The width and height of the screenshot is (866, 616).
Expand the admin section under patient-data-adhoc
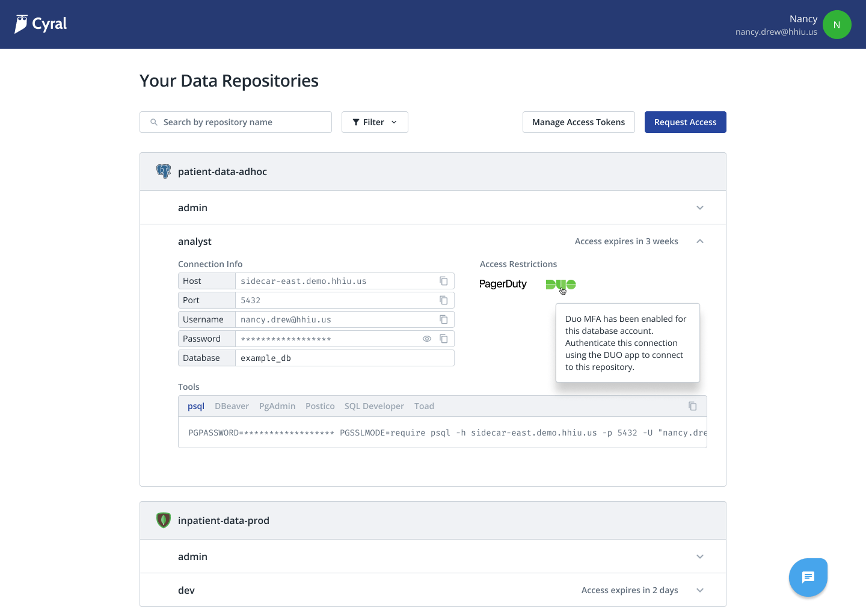click(x=699, y=207)
